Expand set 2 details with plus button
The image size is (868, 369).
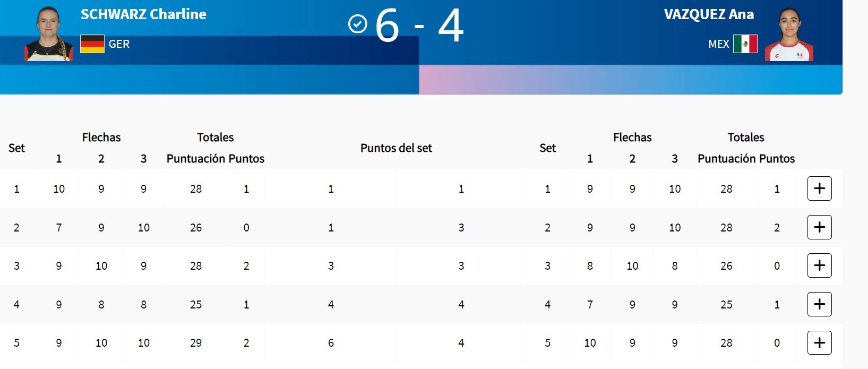pyautogui.click(x=819, y=227)
